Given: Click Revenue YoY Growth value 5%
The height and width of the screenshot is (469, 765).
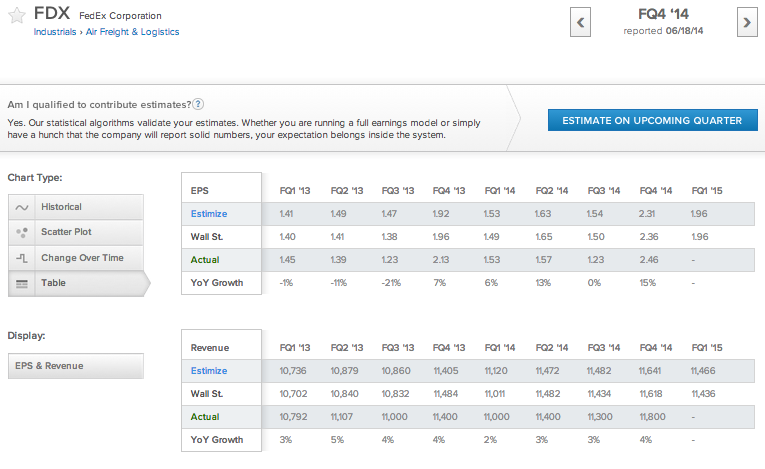Looking at the screenshot, I should pyautogui.click(x=337, y=440).
